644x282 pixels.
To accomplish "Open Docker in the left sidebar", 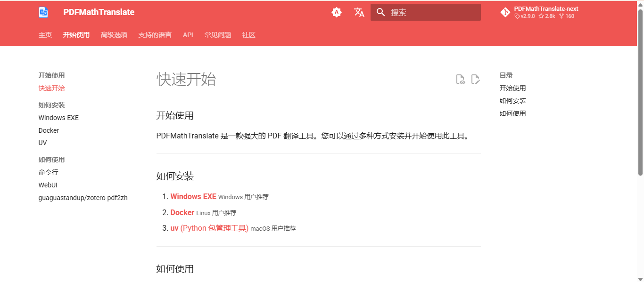I will (x=49, y=130).
